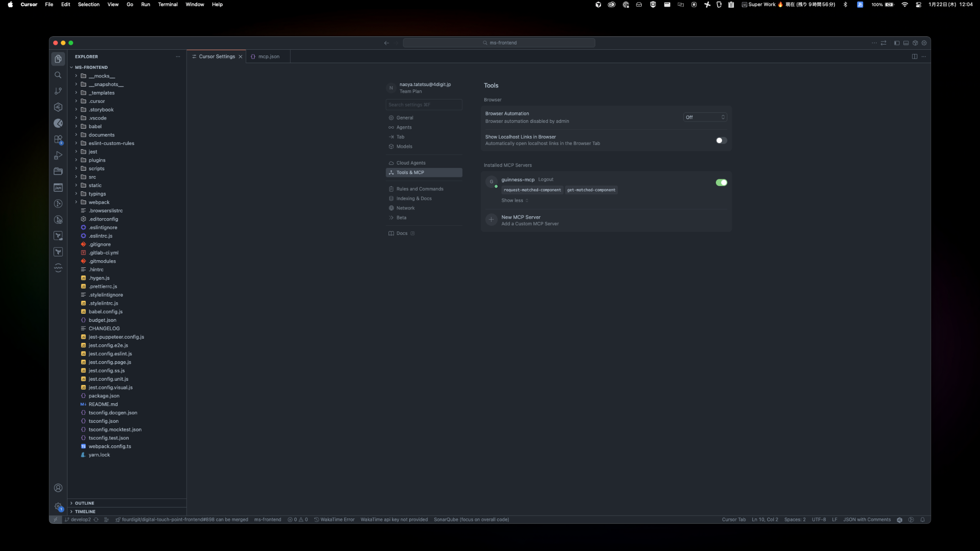This screenshot has width=980, height=551.
Task: Expand the OUTLINE section
Action: (x=84, y=503)
